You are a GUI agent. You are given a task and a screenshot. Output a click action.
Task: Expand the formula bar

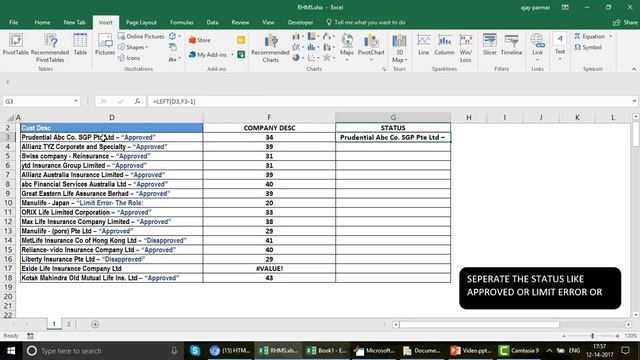(x=634, y=101)
